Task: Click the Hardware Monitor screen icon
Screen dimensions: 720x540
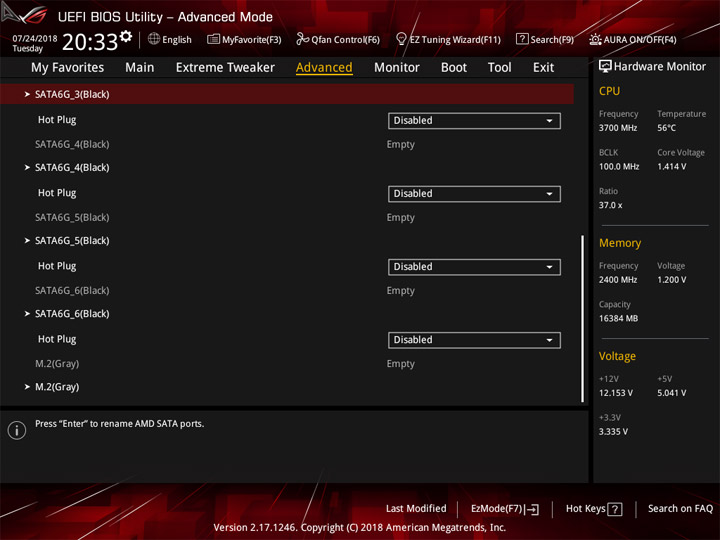Action: (605, 66)
